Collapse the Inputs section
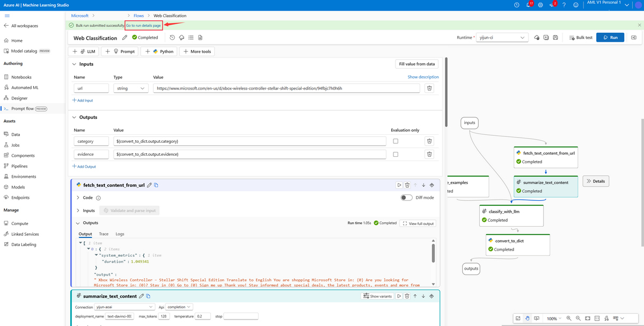 pos(75,64)
